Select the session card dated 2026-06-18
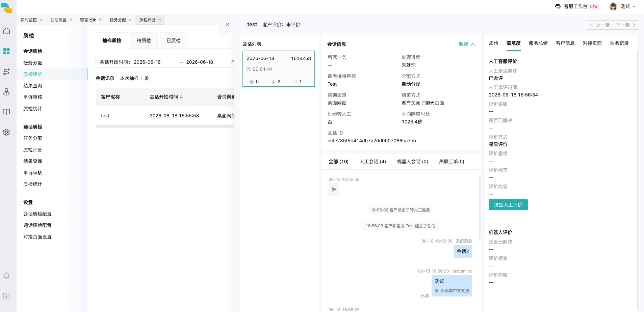This screenshot has width=644, height=312. tap(279, 69)
